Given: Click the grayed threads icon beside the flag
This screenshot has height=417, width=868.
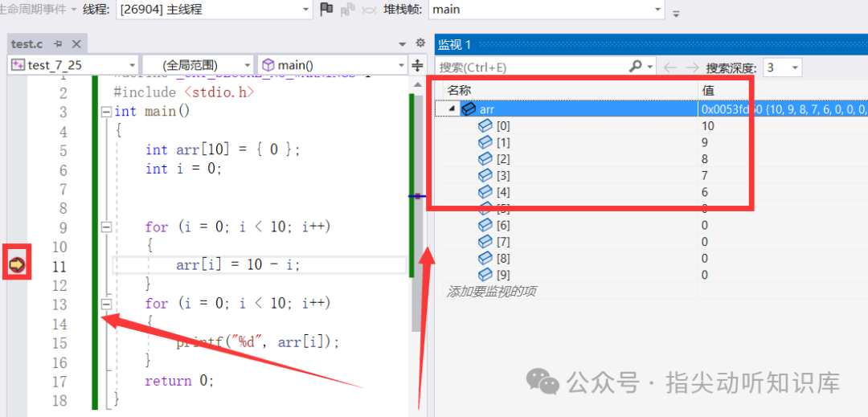Looking at the screenshot, I should (x=348, y=9).
